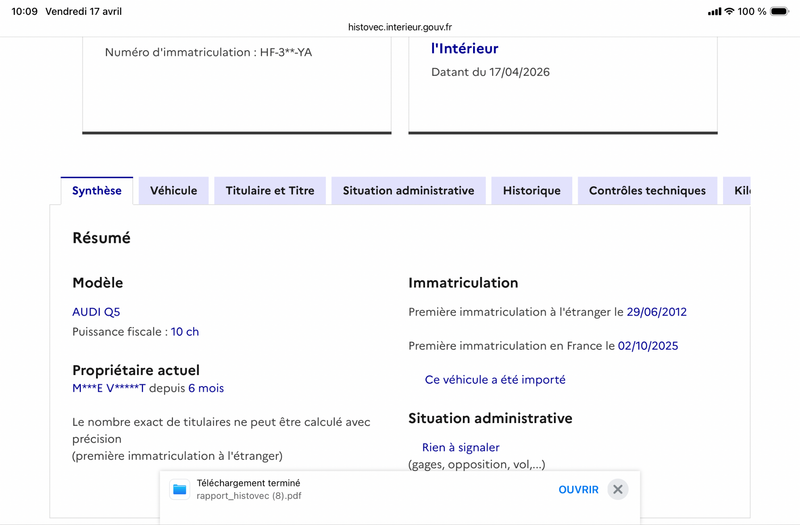This screenshot has height=525, width=800.
Task: Click the Datant du 17/04/2026 text
Action: click(x=490, y=72)
